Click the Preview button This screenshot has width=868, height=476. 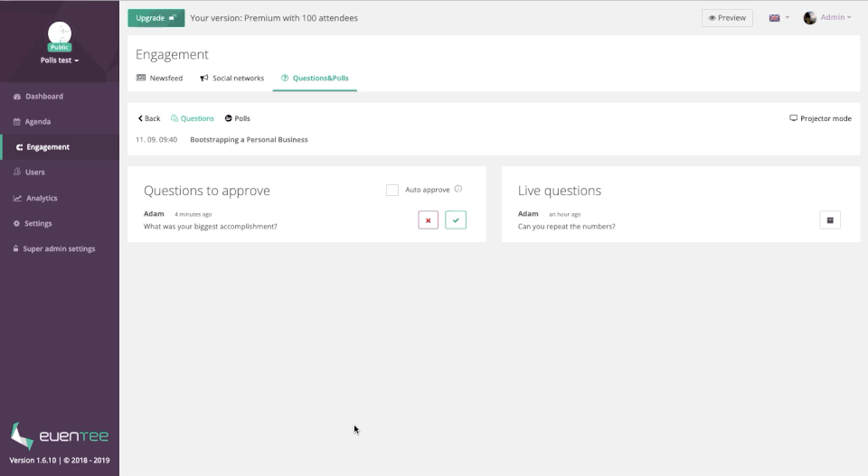tap(727, 18)
